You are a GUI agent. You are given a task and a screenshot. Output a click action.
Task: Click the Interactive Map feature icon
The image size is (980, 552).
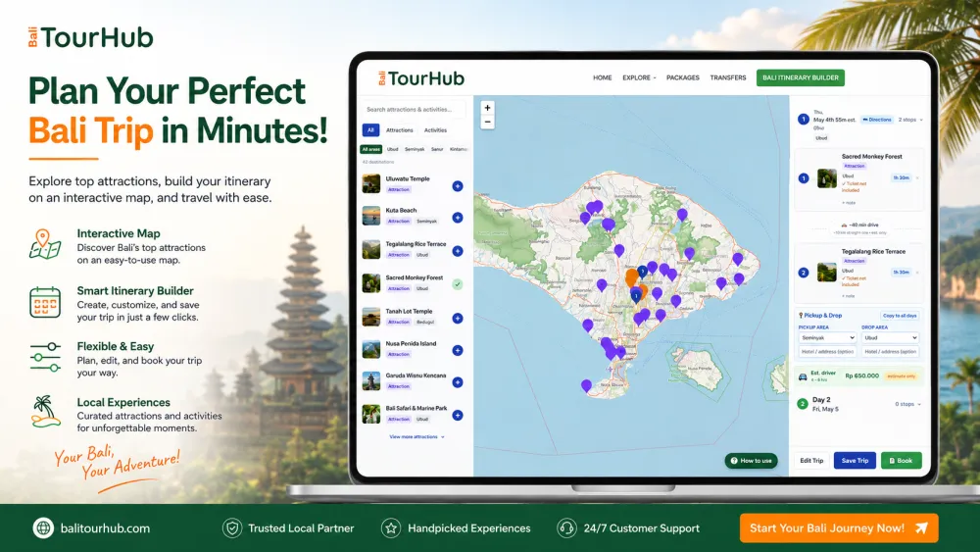(45, 244)
